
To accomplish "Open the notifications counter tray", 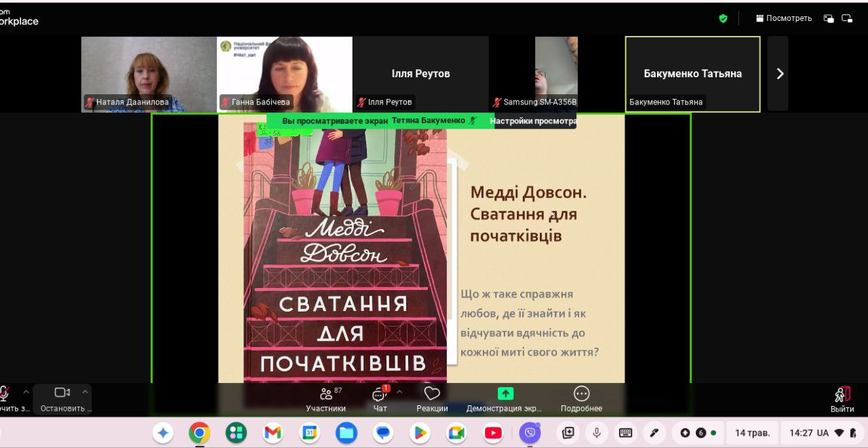I will click(x=698, y=432).
